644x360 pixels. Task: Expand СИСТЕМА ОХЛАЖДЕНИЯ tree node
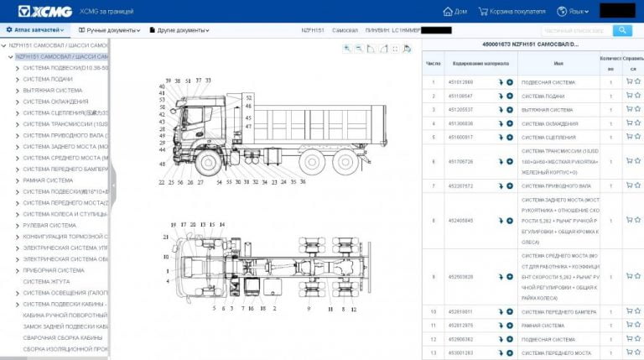coord(18,102)
